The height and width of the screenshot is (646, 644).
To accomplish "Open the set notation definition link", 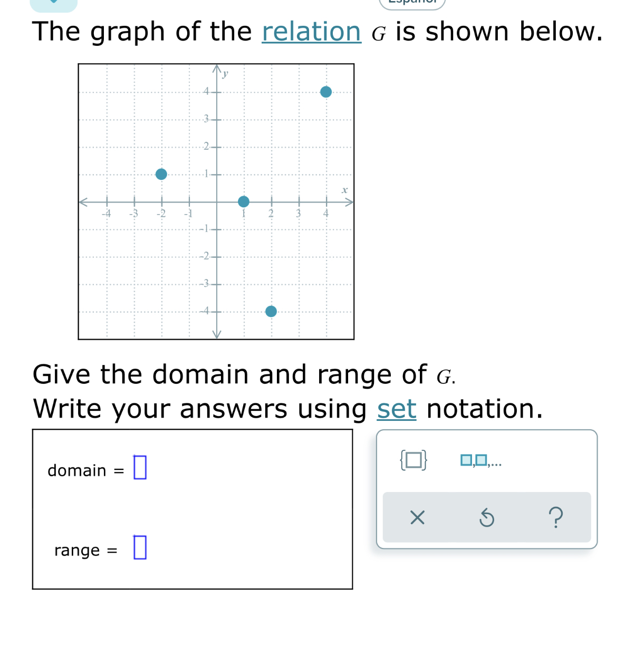I will point(397,409).
